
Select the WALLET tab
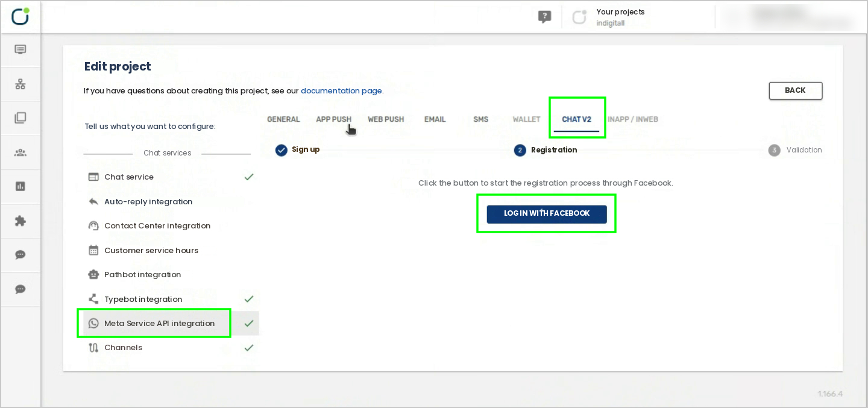pyautogui.click(x=526, y=119)
